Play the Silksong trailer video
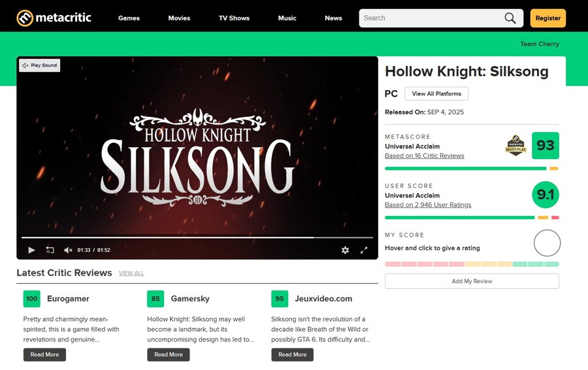588x370 pixels. pos(31,250)
